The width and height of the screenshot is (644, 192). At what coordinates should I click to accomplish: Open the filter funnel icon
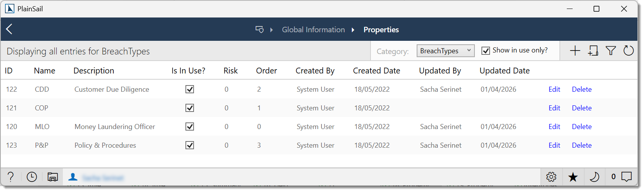click(x=611, y=51)
